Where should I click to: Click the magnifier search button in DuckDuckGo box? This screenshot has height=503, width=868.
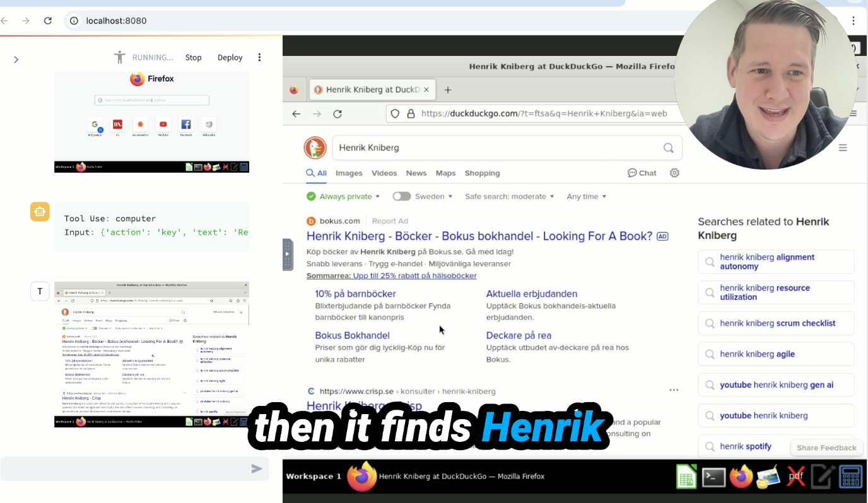coord(669,147)
